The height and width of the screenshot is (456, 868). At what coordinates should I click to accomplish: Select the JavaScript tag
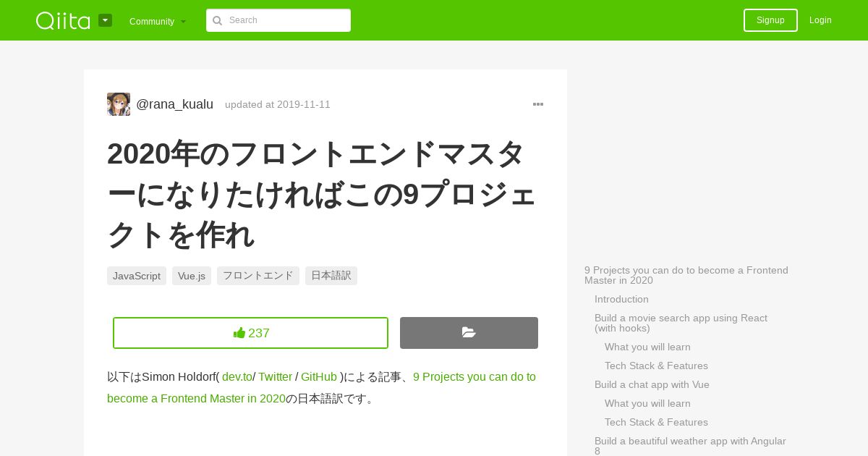tap(137, 276)
